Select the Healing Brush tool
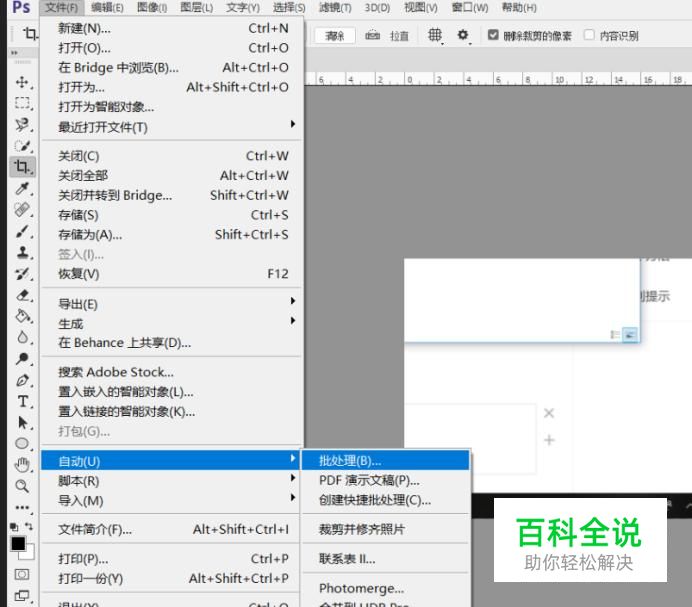This screenshot has height=607, width=692. [22, 209]
